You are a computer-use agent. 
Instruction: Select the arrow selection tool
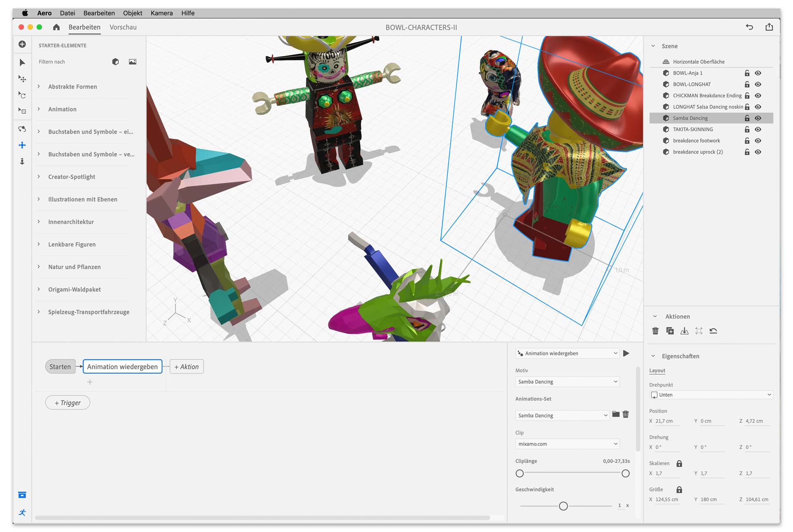click(22, 62)
